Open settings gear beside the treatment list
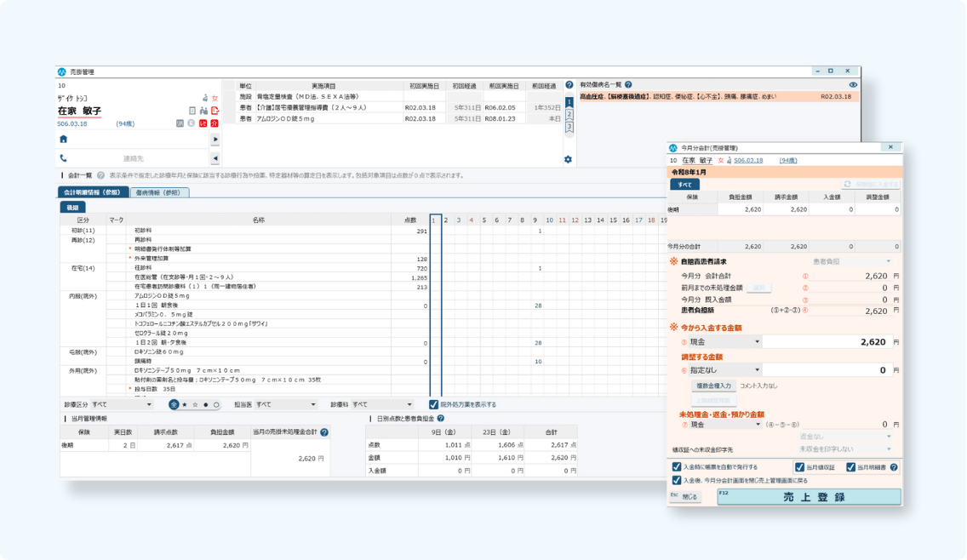Image resolution: width=967 pixels, height=560 pixels. pos(569,159)
